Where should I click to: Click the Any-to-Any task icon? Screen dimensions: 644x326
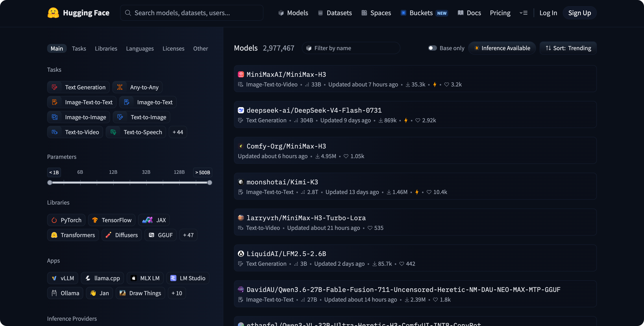click(120, 87)
